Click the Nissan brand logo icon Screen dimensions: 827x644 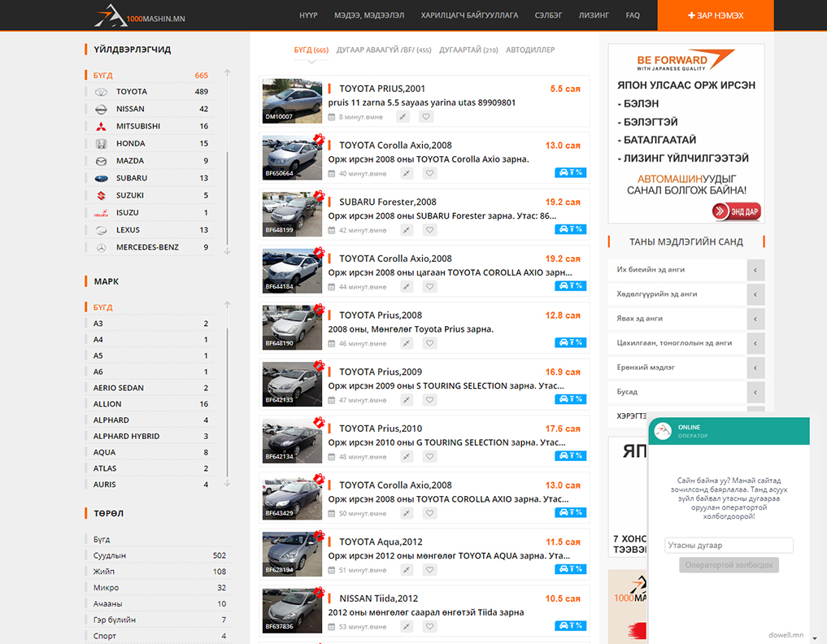coord(101,109)
